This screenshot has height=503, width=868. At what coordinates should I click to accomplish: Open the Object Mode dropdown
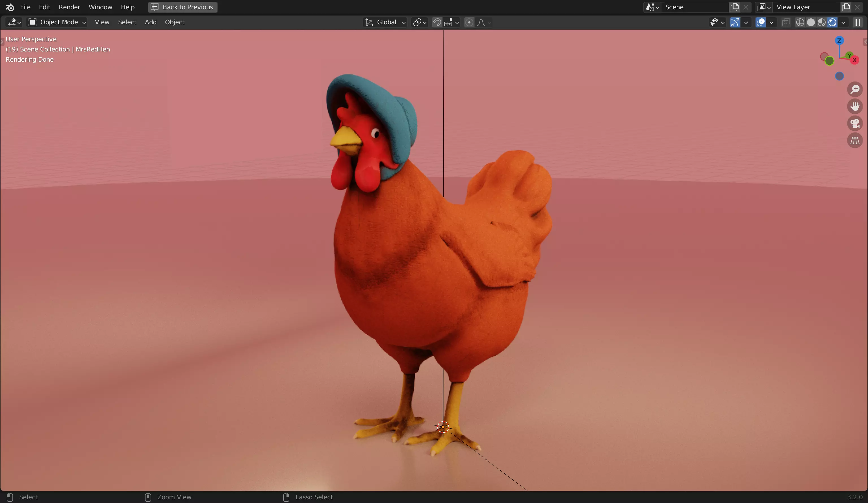point(57,22)
